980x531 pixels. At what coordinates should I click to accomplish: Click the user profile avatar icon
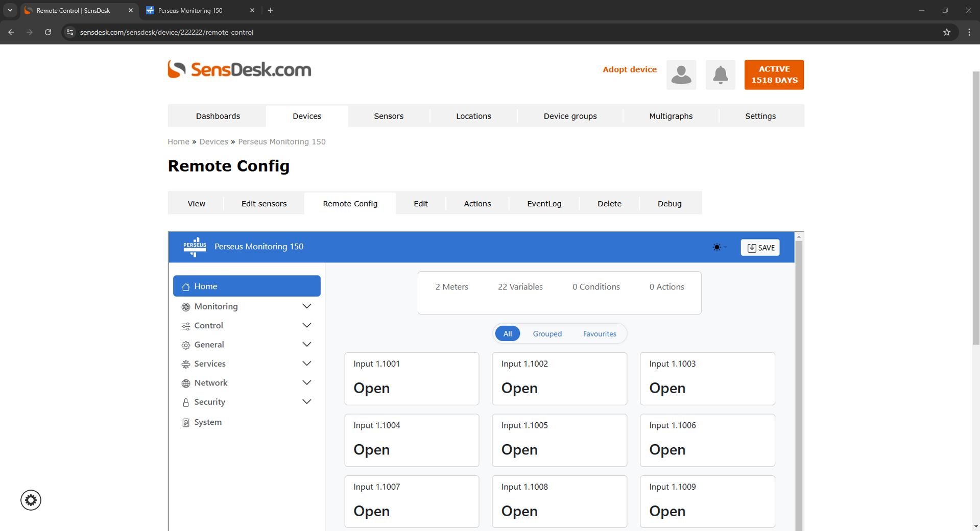(681, 75)
